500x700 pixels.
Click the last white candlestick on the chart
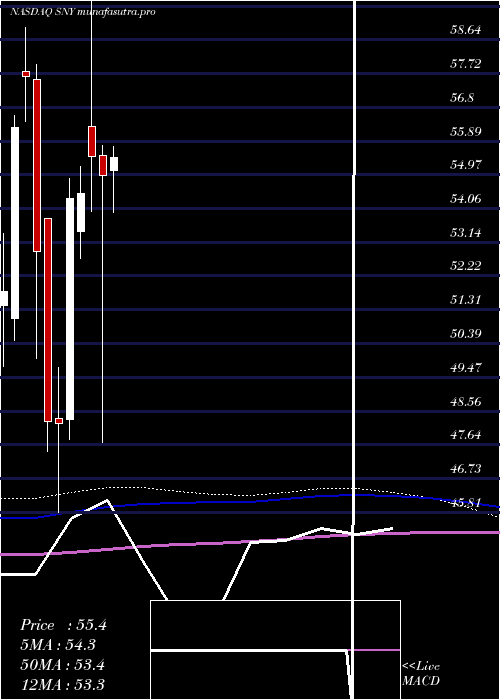click(x=114, y=164)
